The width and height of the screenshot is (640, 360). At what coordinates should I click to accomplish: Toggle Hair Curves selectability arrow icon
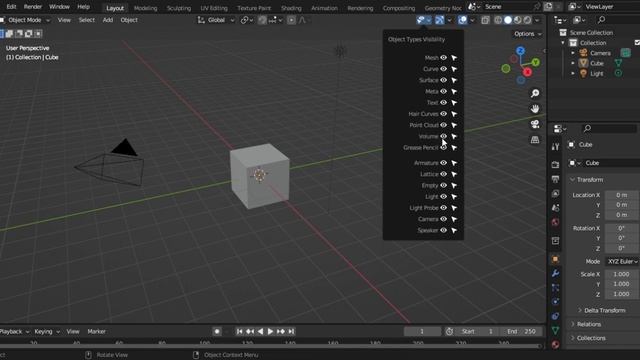tap(454, 114)
